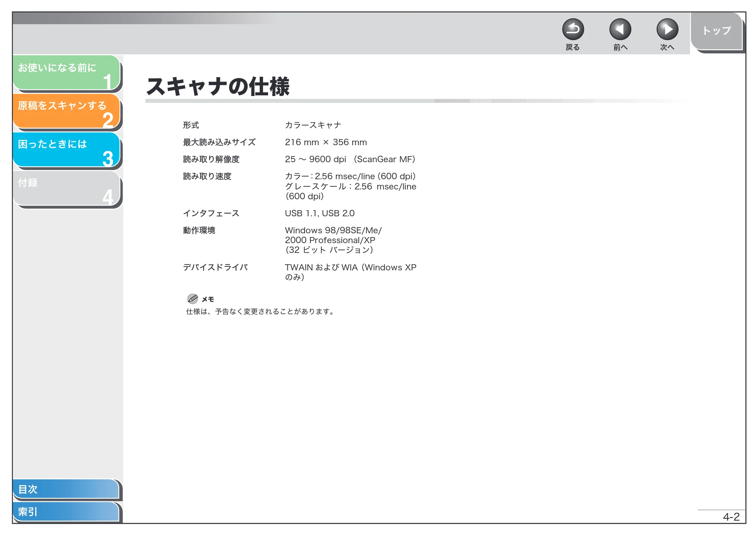Image resolution: width=756 pixels, height=535 pixels.
Task: Go to previous page with 前へ icon
Action: tap(620, 29)
